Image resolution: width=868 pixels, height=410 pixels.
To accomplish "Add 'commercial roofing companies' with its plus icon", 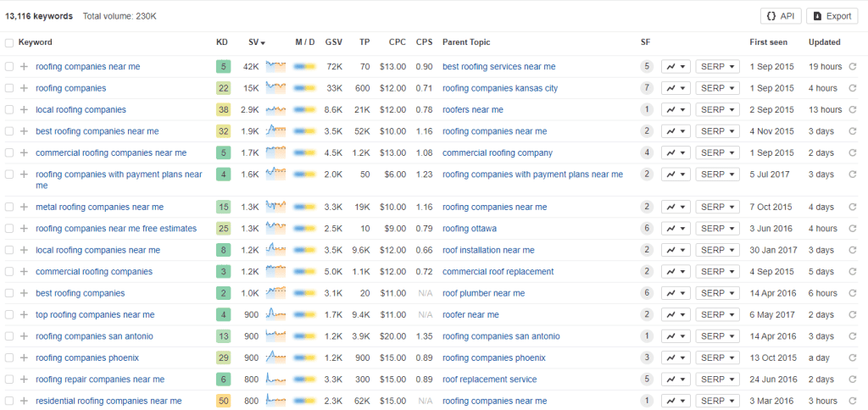I will [x=24, y=272].
